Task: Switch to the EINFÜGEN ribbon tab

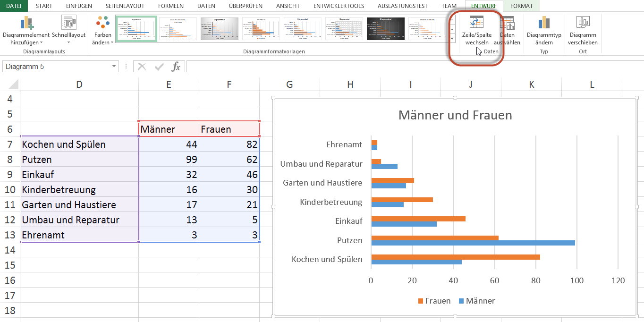Action: pyautogui.click(x=79, y=6)
